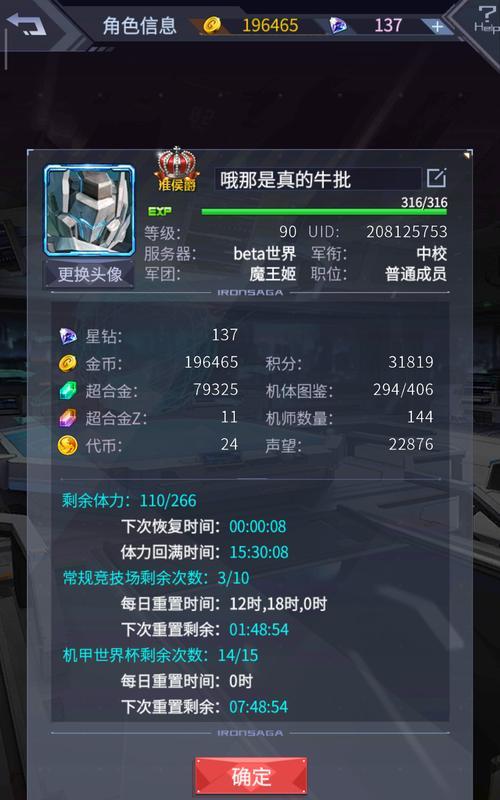Click the nickname field 哦那是真的牛批
The height and width of the screenshot is (800, 500).
tap(318, 180)
